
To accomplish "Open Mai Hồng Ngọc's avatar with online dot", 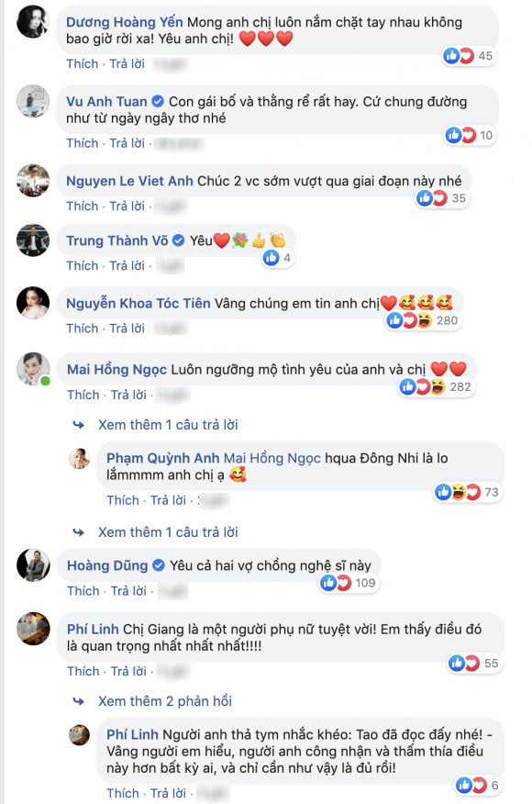I will tap(34, 369).
